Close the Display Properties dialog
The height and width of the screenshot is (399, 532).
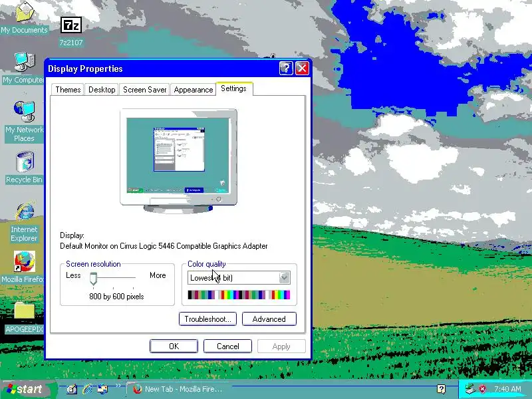coord(302,68)
